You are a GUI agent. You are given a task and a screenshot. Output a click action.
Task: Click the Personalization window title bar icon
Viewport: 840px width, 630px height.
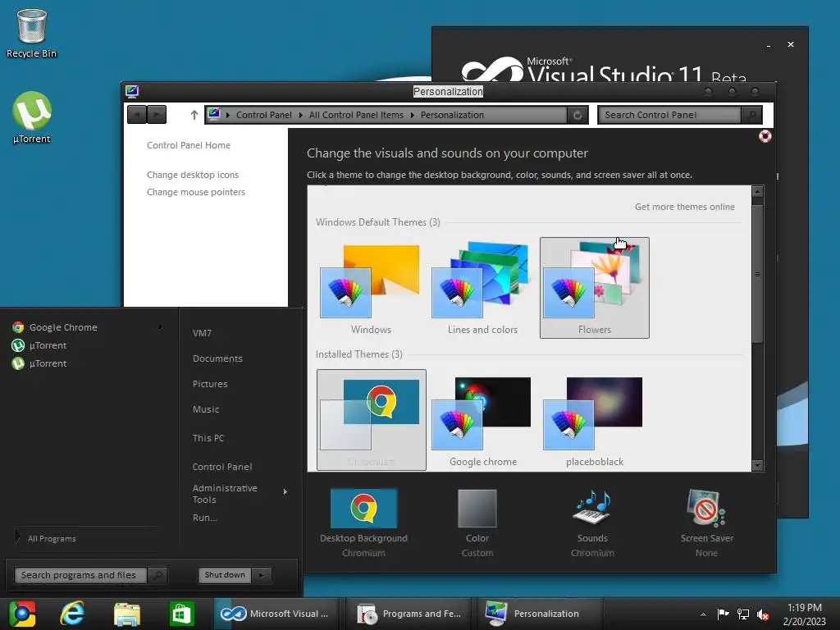coord(132,92)
